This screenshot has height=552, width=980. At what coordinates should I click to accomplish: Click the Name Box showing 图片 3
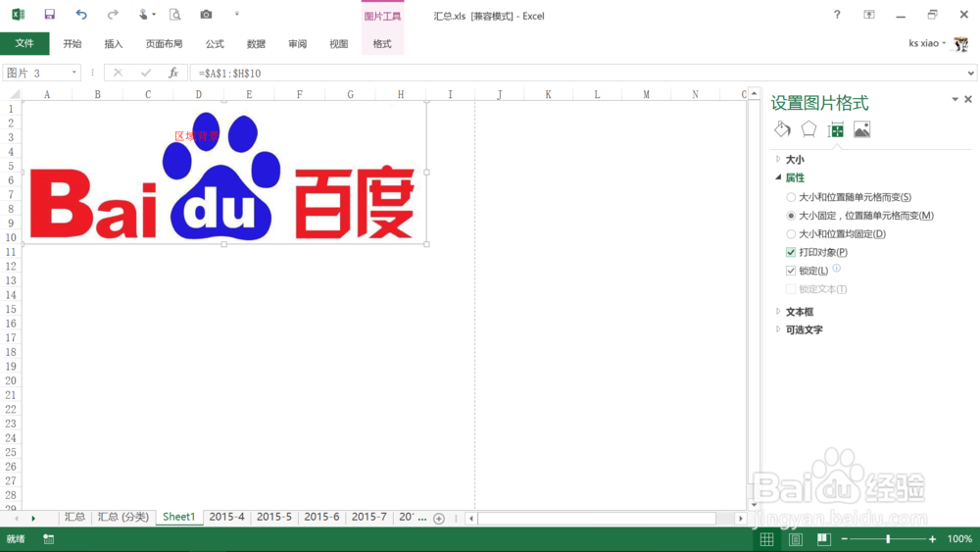[x=36, y=74]
